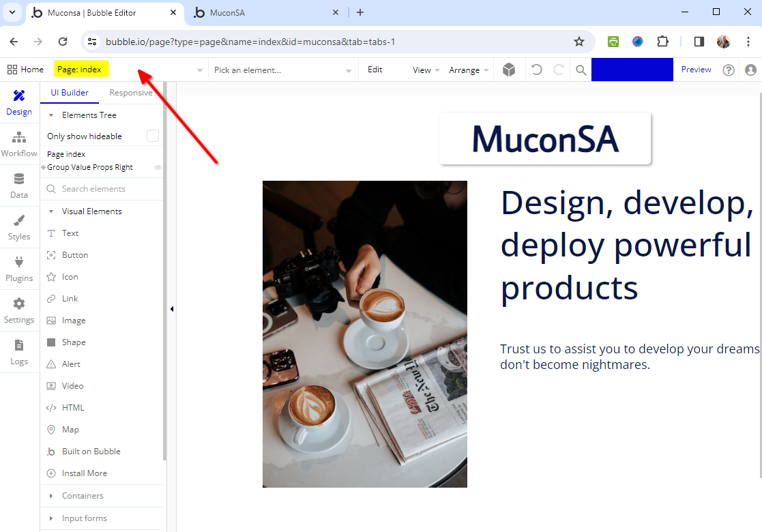Expand the Containers section
This screenshot has width=762, height=532.
(x=83, y=496)
